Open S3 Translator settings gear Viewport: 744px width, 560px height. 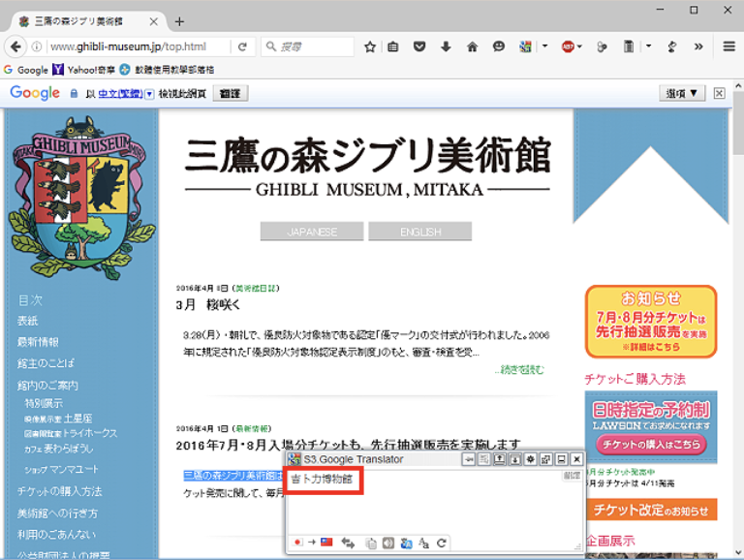click(531, 459)
